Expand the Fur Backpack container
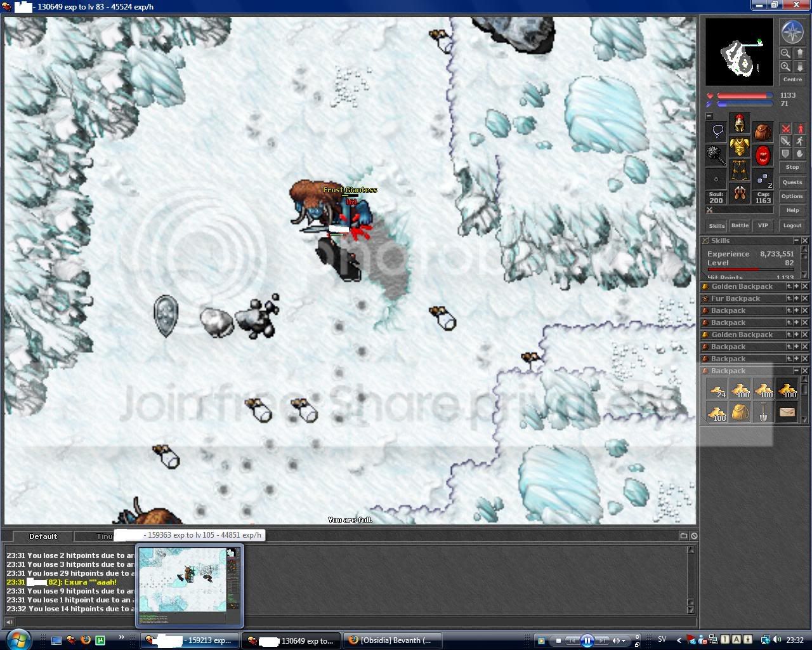Screen dimensions: 812x650 [x=797, y=298]
